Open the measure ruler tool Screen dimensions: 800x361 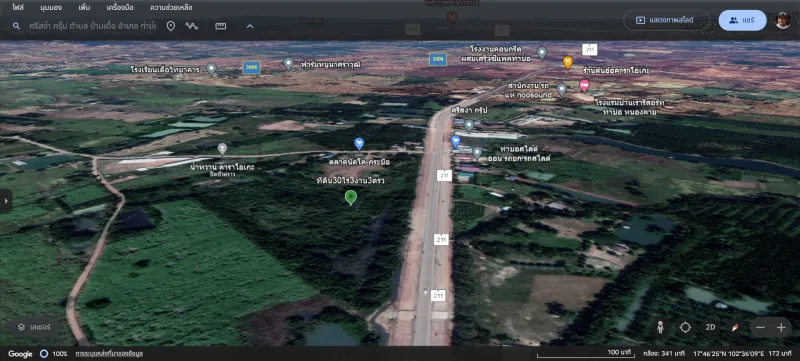tap(221, 26)
